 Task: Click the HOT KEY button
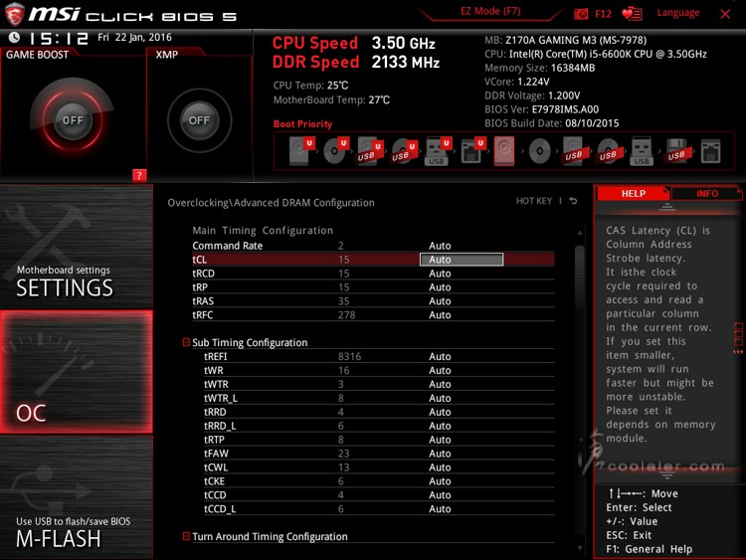click(x=534, y=201)
